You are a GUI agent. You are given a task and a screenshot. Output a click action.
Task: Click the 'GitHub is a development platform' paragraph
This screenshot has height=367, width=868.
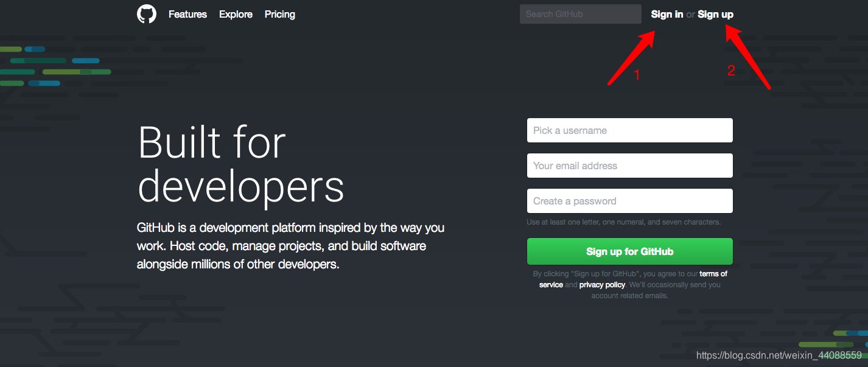(x=291, y=246)
